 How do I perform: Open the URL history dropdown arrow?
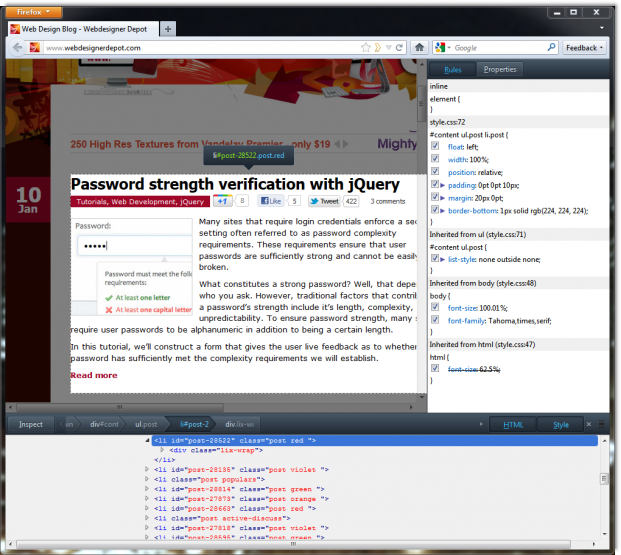389,48
